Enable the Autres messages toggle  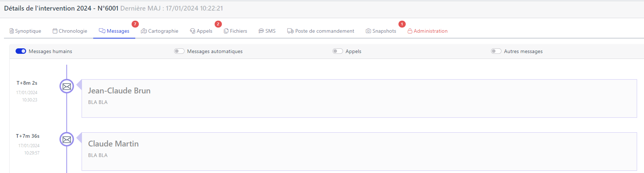(x=496, y=51)
